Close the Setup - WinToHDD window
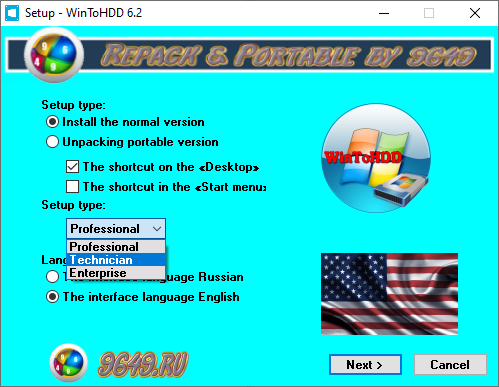Viewport: 499px width, 387px height. pyautogui.click(x=475, y=13)
